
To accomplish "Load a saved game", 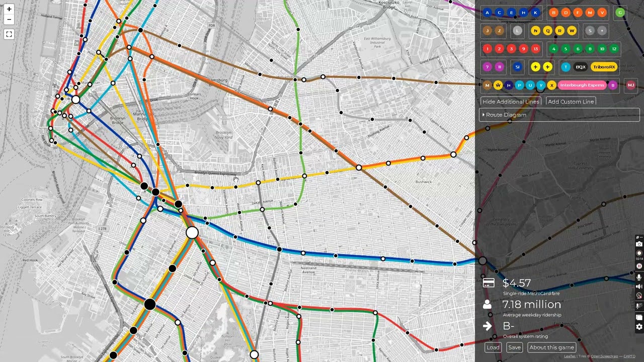I will click(493, 347).
